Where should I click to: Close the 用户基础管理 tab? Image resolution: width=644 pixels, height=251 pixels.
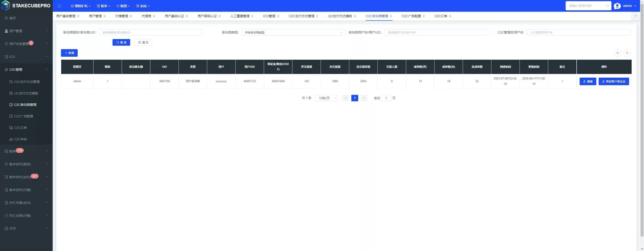coord(78,16)
